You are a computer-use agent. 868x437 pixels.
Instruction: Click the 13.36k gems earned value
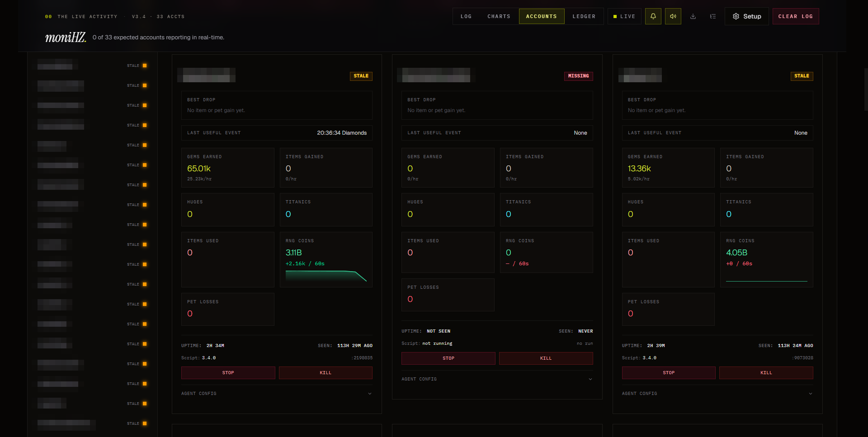pos(639,169)
